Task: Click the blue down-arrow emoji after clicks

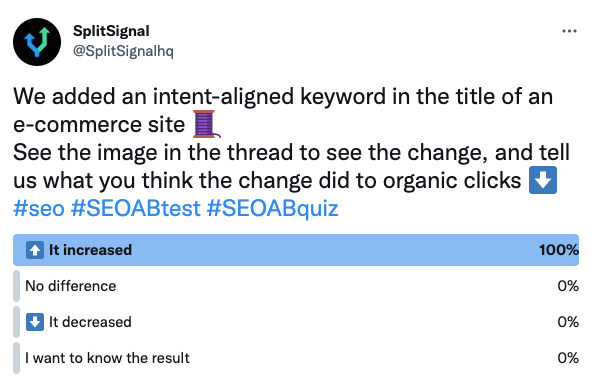Action: click(543, 180)
